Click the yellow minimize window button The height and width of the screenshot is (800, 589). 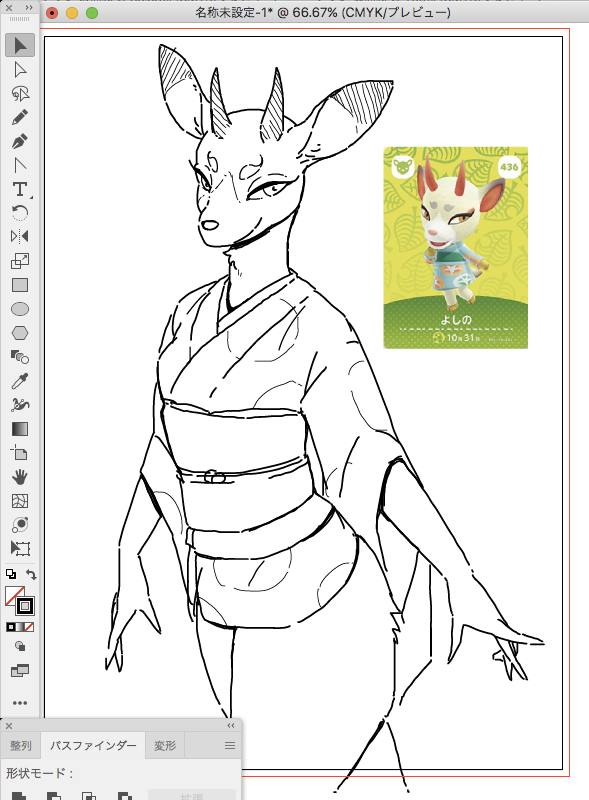tap(72, 13)
